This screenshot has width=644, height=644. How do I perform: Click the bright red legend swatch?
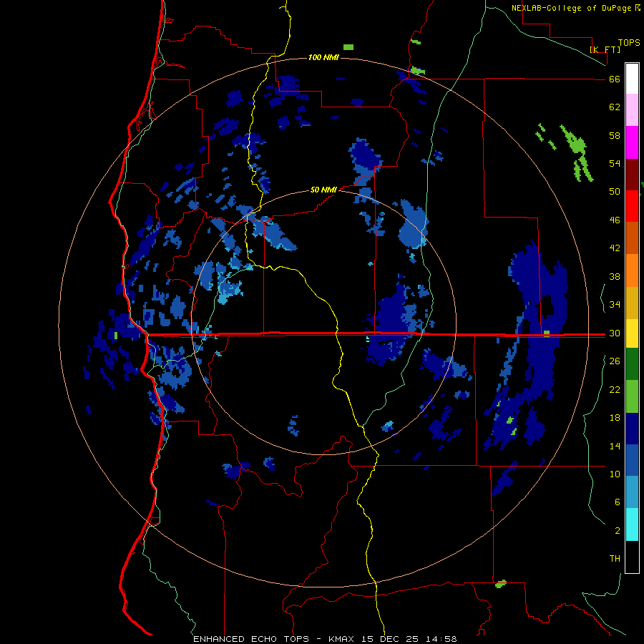point(632,206)
